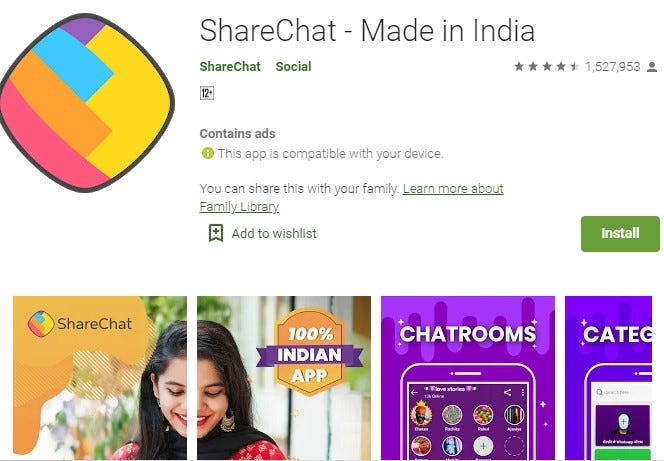
Task: Open Learn more about Family Library link
Action: click(351, 197)
